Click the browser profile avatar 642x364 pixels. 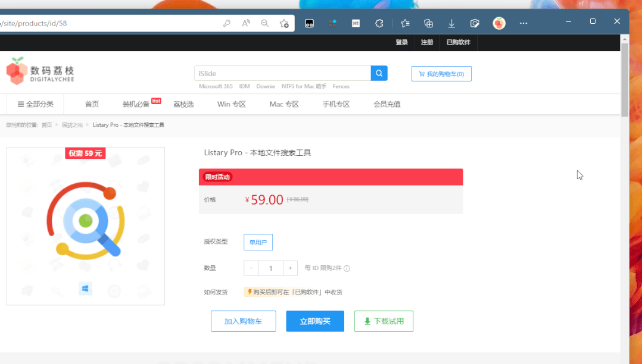tap(498, 23)
